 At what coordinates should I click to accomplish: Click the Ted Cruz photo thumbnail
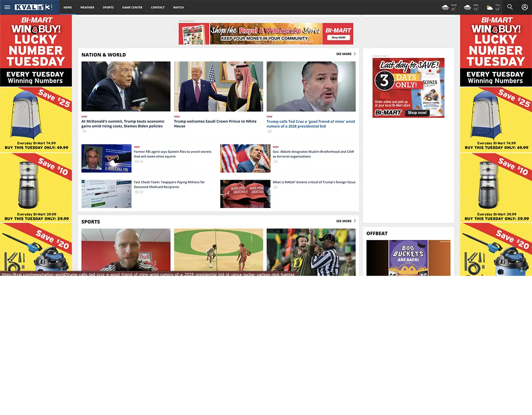point(311,86)
